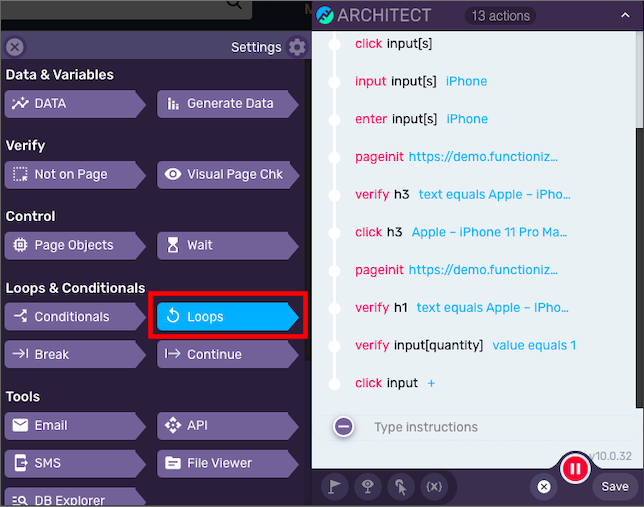Viewport: 644px width, 507px height.
Task: Pause recording with the red button
Action: [575, 468]
